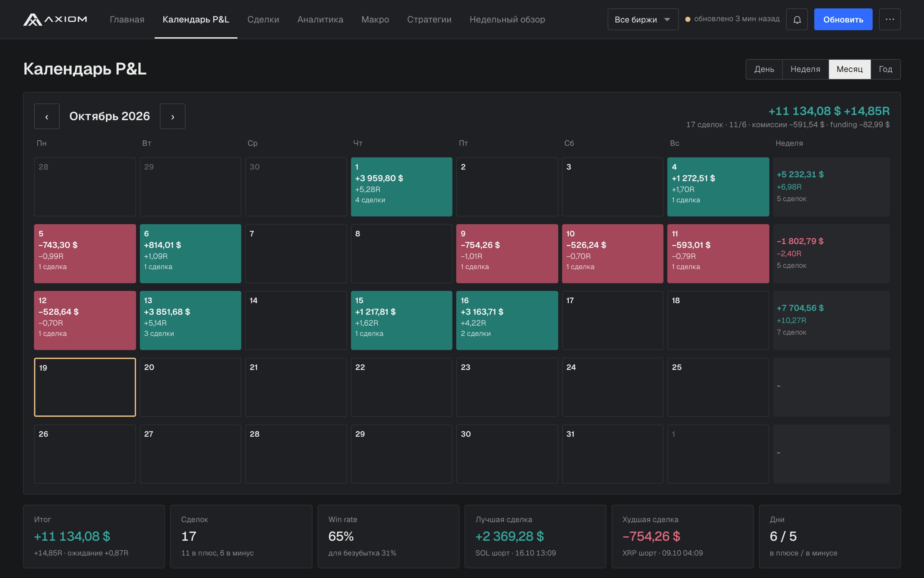Click the weekly summary +5 232,31 $
The width and height of the screenshot is (924, 578).
831,187
